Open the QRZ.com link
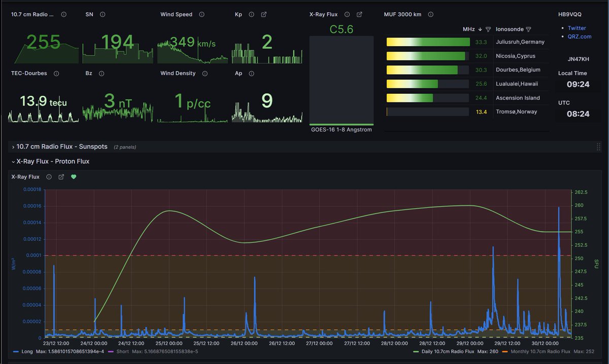This screenshot has width=609, height=364. coord(579,37)
